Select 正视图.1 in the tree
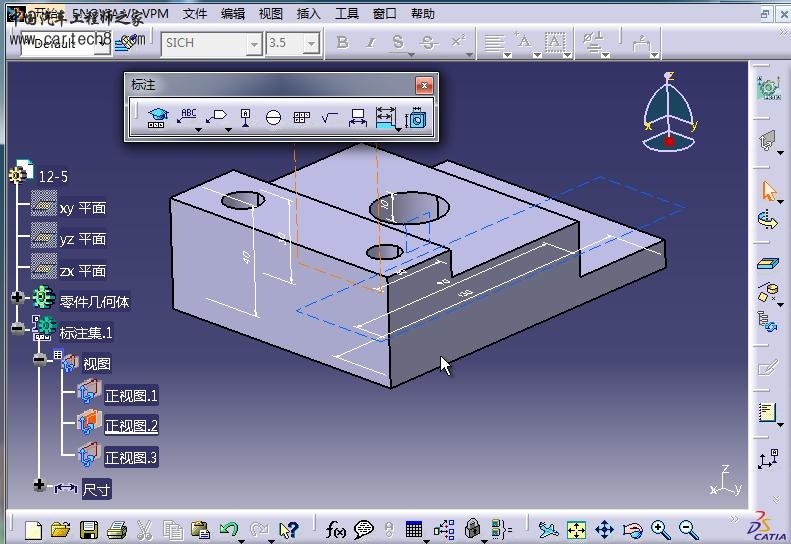Viewport: 791px width, 544px height. coord(131,396)
